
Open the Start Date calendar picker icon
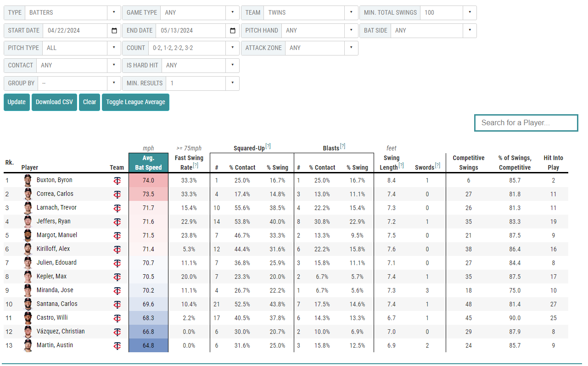click(114, 31)
